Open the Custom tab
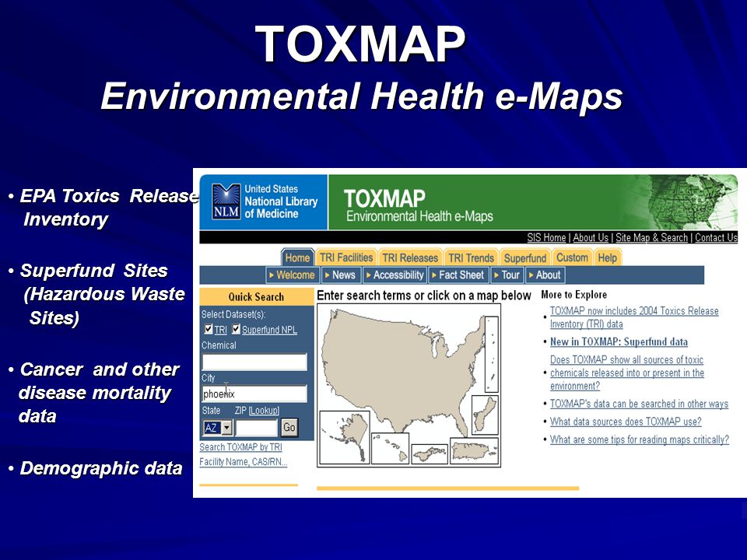The height and width of the screenshot is (560, 747). tap(572, 257)
